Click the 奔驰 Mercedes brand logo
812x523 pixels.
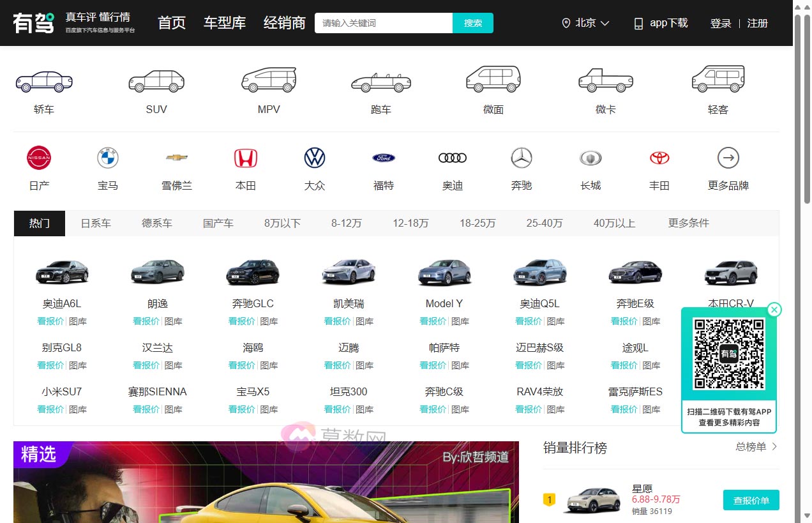pyautogui.click(x=522, y=158)
